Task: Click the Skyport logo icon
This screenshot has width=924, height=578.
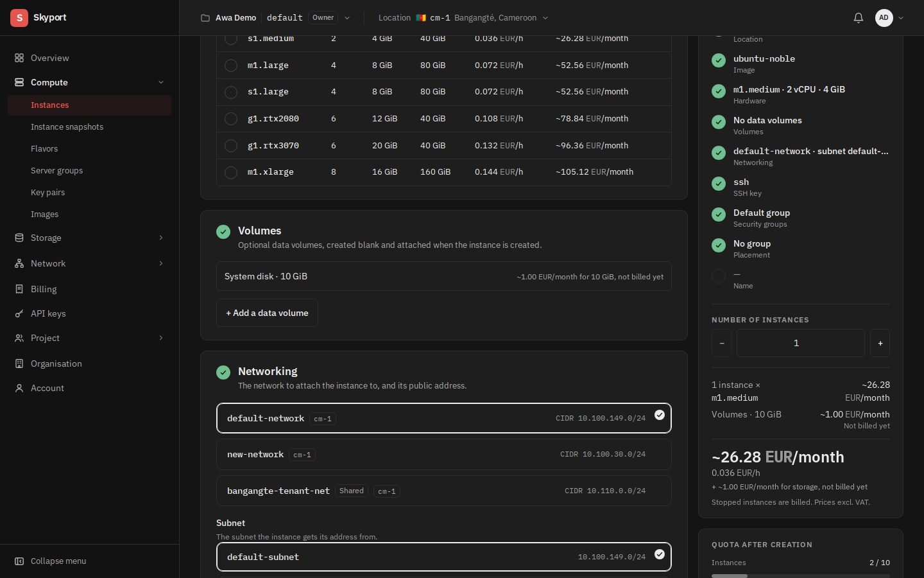Action: 19,18
